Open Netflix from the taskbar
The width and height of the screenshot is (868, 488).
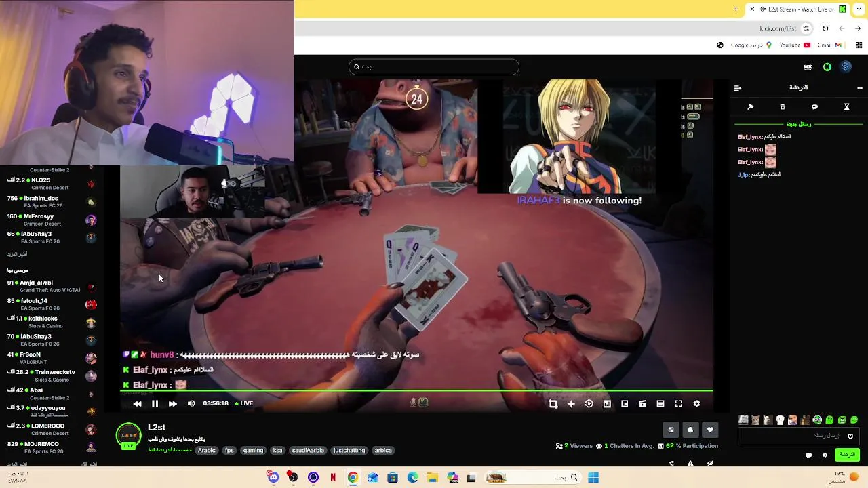pos(333,478)
